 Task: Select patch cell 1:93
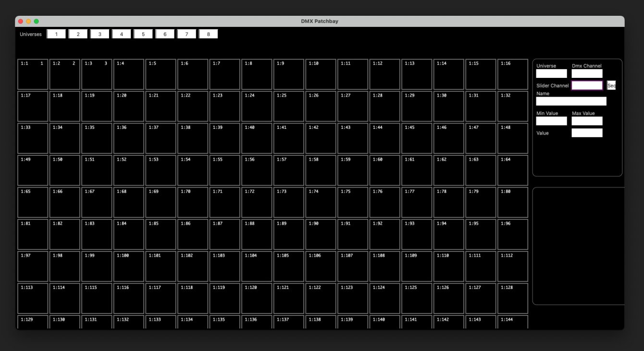tap(417, 234)
